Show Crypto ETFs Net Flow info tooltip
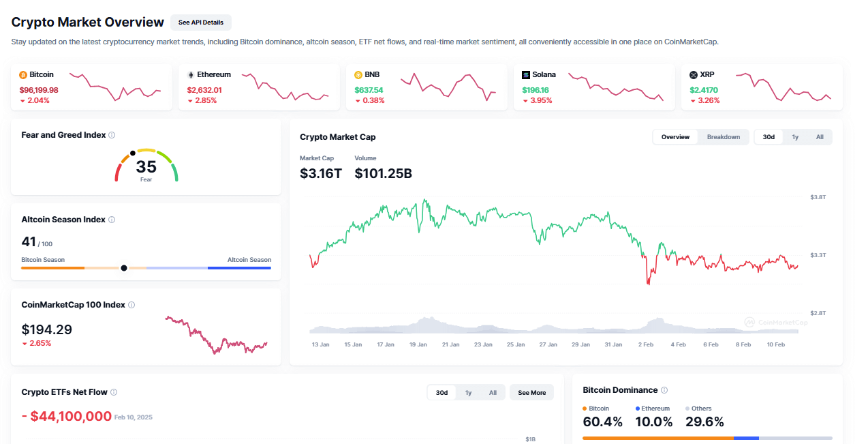 (114, 392)
